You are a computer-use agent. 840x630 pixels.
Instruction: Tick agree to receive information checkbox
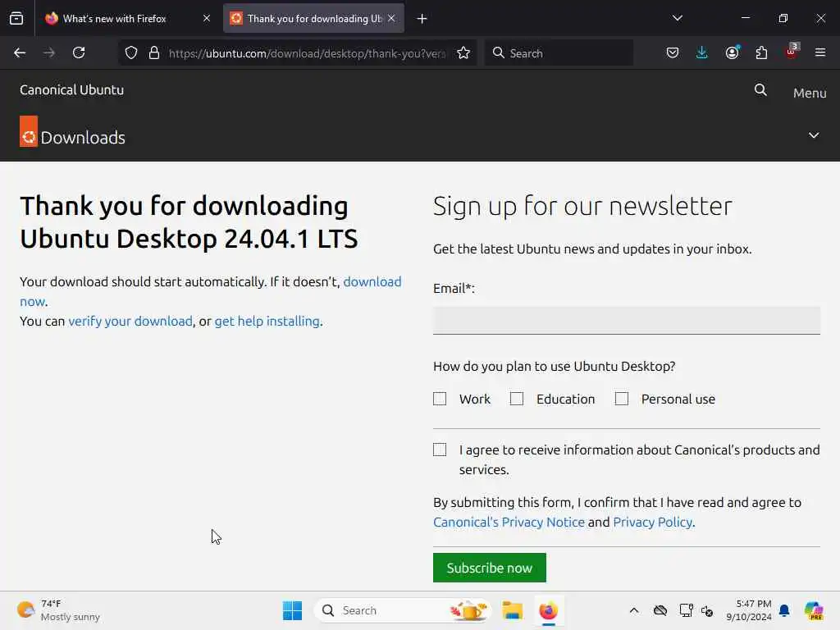pyautogui.click(x=440, y=450)
